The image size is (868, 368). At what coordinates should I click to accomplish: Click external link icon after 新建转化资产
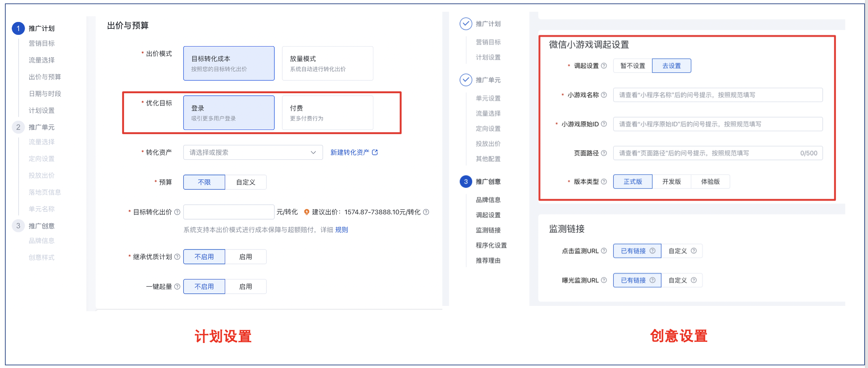coord(375,152)
